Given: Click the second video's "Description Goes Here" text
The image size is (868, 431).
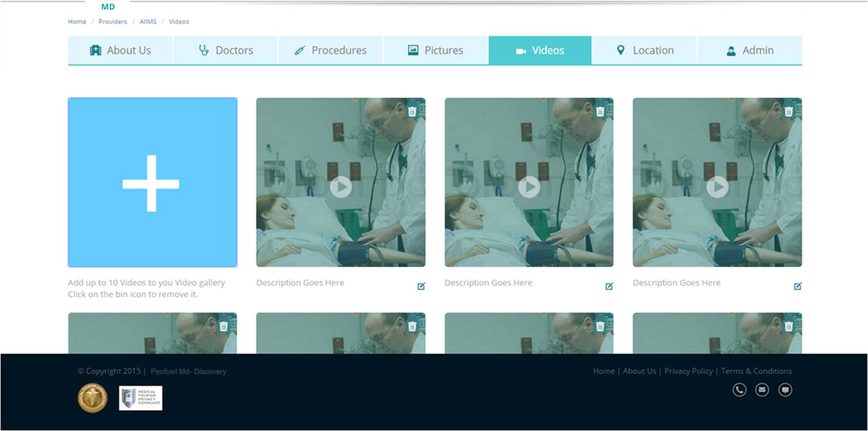Looking at the screenshot, I should pos(488,282).
